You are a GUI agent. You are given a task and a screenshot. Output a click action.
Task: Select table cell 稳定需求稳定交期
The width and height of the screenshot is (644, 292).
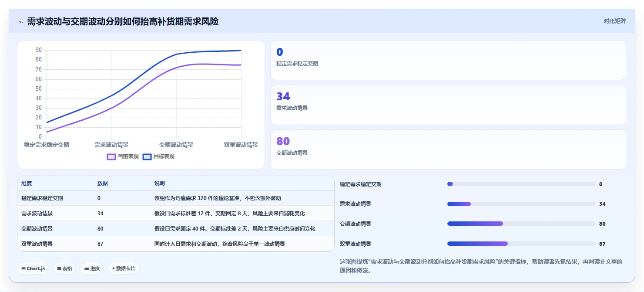pyautogui.click(x=42, y=198)
